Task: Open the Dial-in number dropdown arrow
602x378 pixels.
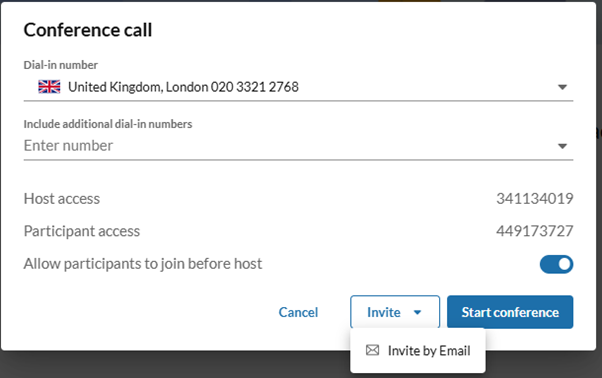Action: pos(562,87)
